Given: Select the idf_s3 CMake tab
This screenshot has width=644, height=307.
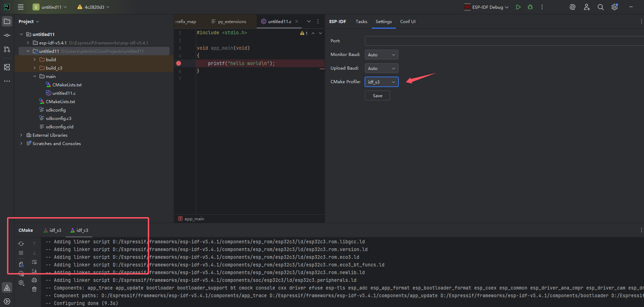Looking at the screenshot, I should click(x=53, y=230).
